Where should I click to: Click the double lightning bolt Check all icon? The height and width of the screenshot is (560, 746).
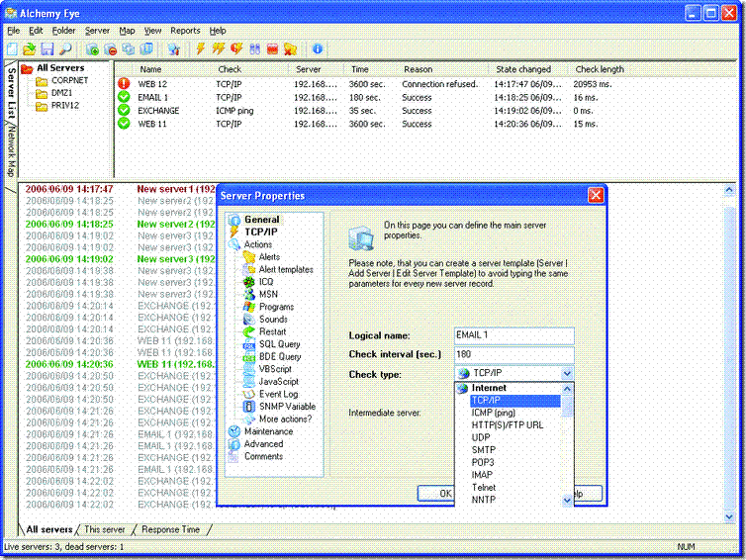coord(219,48)
